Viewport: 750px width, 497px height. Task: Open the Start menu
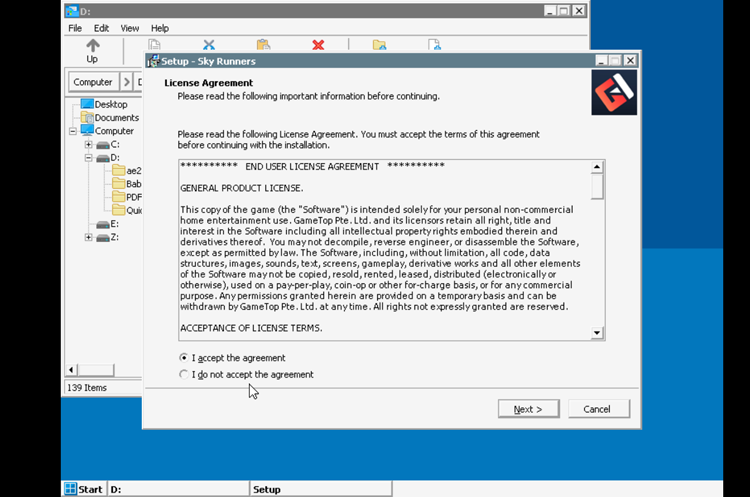pos(84,489)
